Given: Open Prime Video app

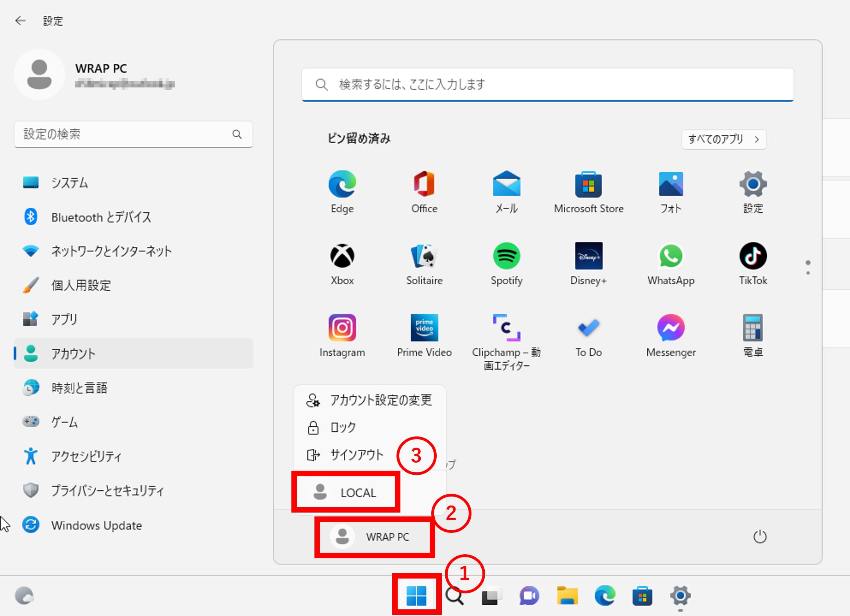Looking at the screenshot, I should 424,335.
